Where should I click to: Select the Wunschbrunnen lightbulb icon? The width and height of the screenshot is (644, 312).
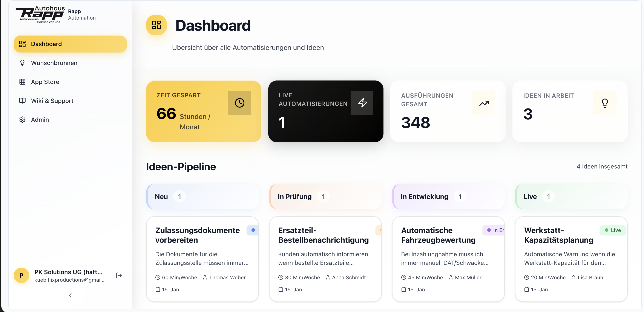(x=23, y=63)
